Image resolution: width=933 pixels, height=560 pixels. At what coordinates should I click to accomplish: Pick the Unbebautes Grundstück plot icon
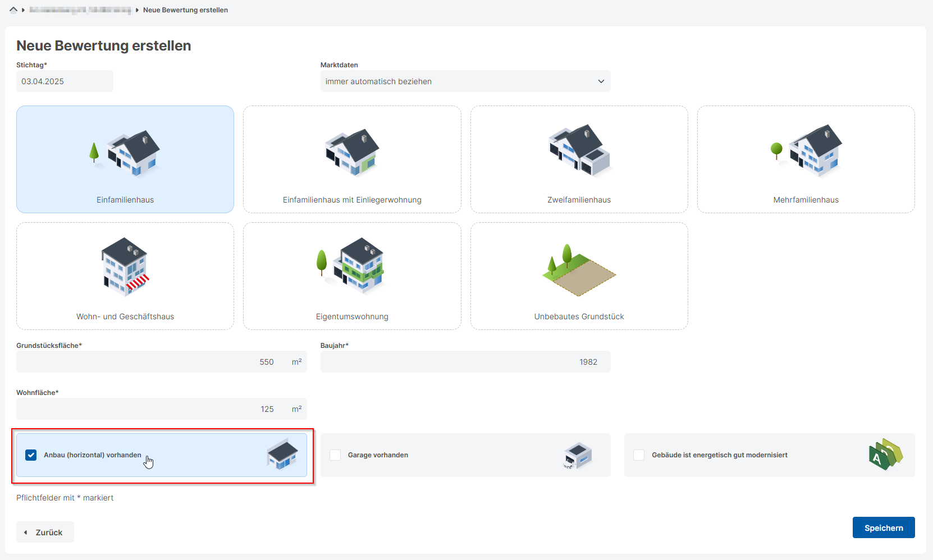[579, 270]
